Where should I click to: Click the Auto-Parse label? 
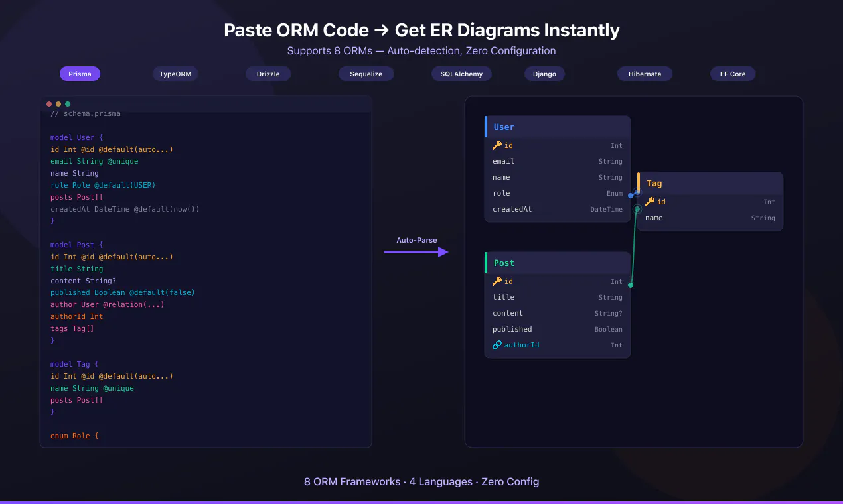click(x=417, y=240)
